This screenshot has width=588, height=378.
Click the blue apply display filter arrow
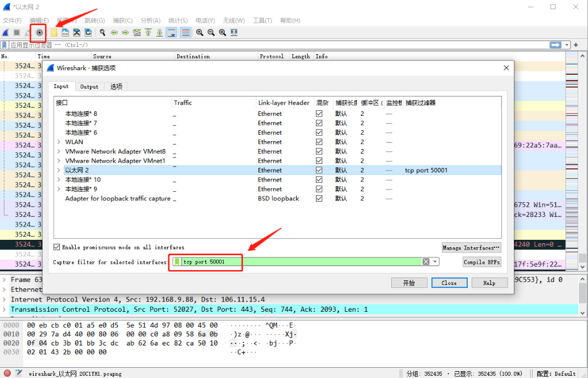click(x=555, y=45)
